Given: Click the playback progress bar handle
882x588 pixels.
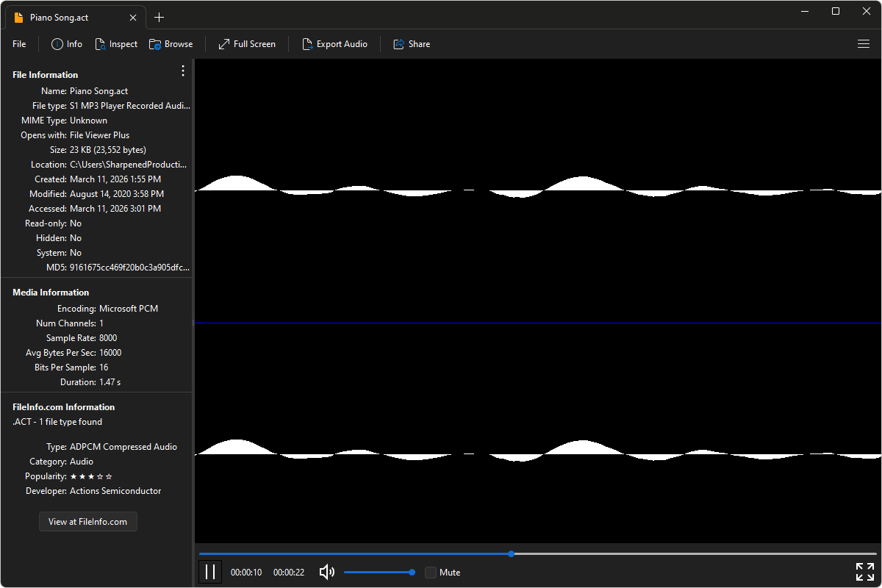Looking at the screenshot, I should point(511,553).
